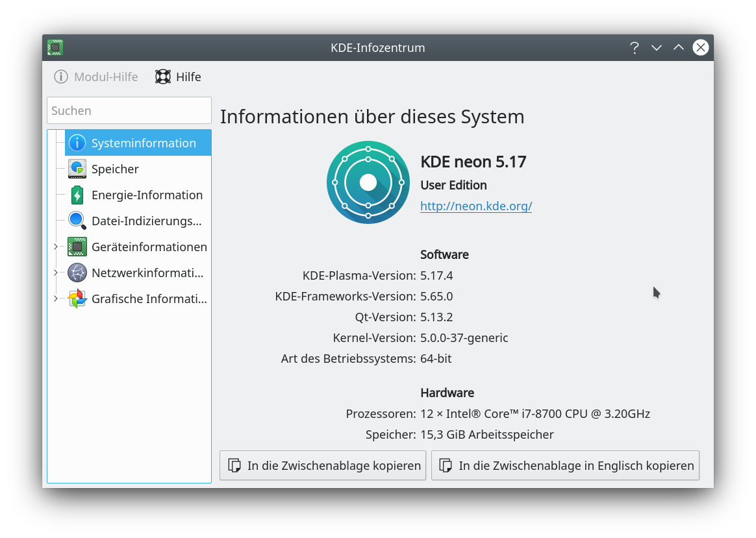756x538 pixels.
Task: Click the Geräteinformationen chip icon
Action: [77, 246]
